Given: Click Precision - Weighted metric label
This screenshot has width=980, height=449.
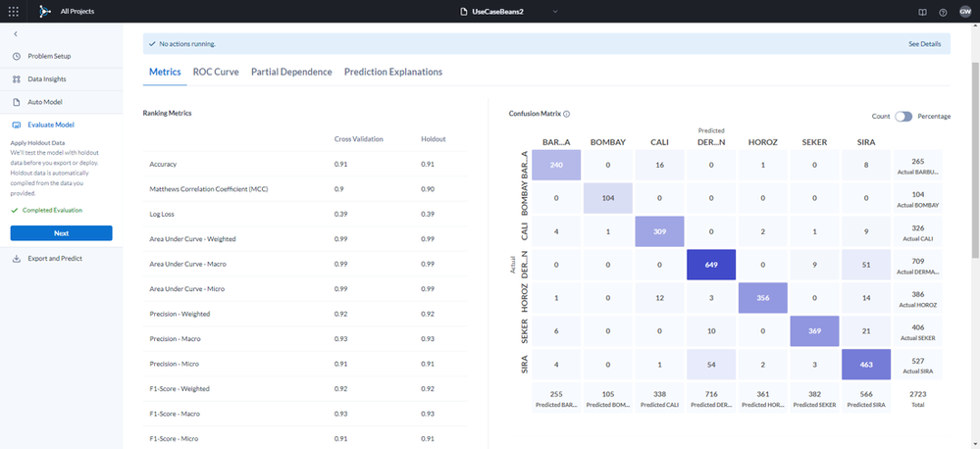Looking at the screenshot, I should [180, 314].
